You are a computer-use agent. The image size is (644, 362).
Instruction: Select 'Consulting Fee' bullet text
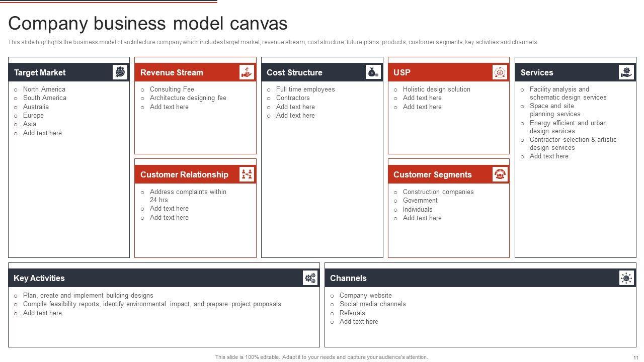172,89
